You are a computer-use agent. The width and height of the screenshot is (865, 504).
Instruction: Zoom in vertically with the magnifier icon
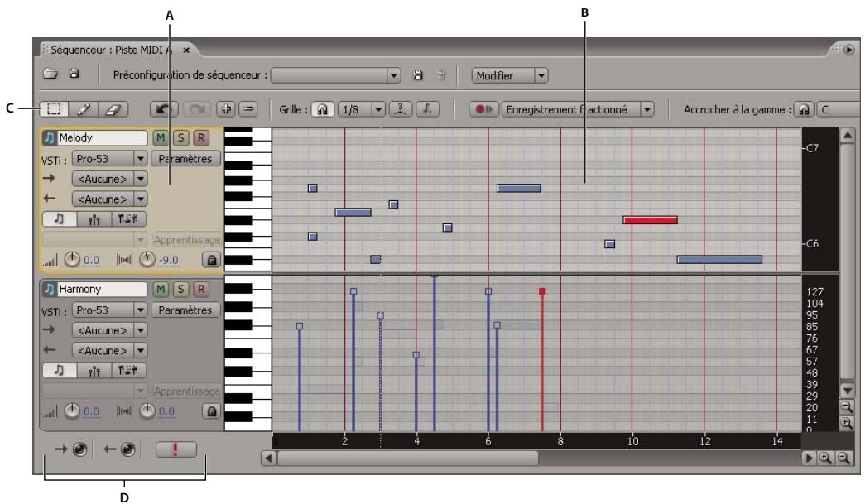click(x=847, y=424)
